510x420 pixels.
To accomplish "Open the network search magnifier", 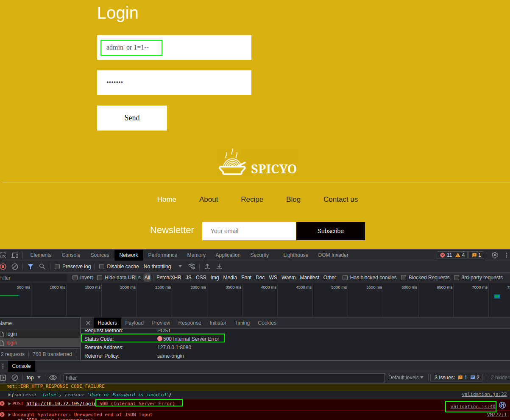I will point(42,267).
